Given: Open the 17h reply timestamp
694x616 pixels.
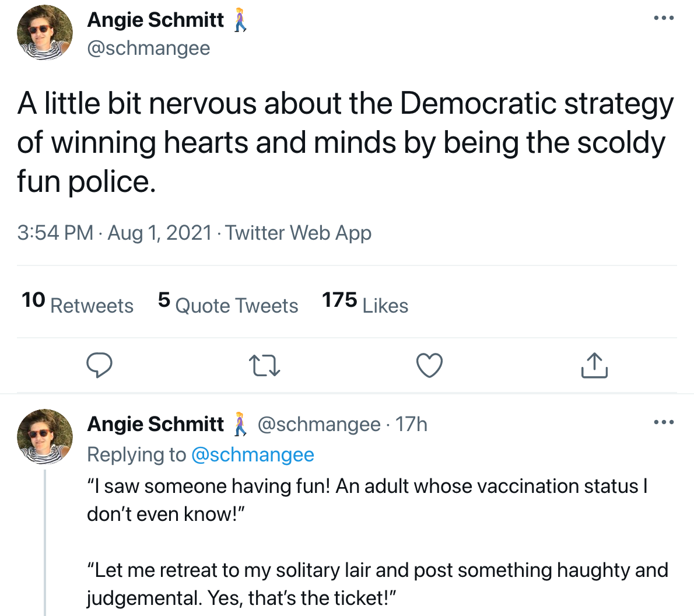Looking at the screenshot, I should tap(411, 424).
